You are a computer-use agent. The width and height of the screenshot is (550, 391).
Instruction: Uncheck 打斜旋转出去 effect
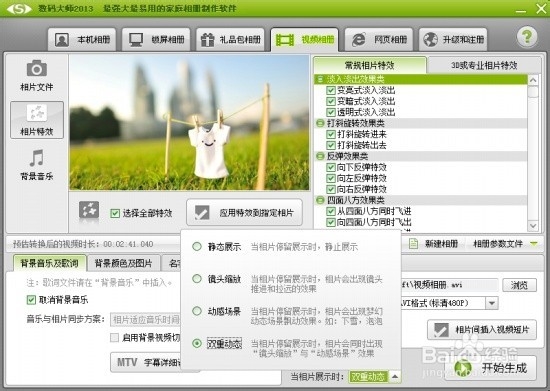pyautogui.click(x=330, y=145)
